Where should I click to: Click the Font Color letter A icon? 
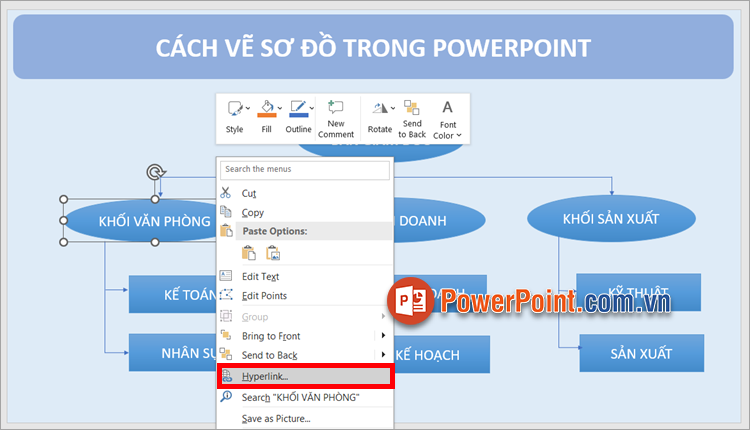447,107
